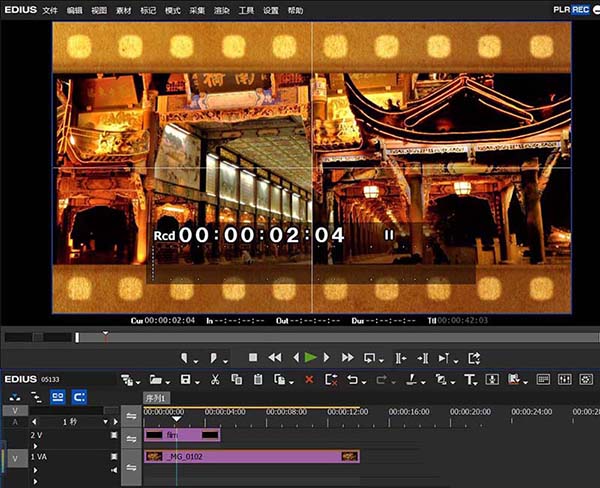
Task: Click the greyed redo arrow icon
Action: tap(382, 379)
